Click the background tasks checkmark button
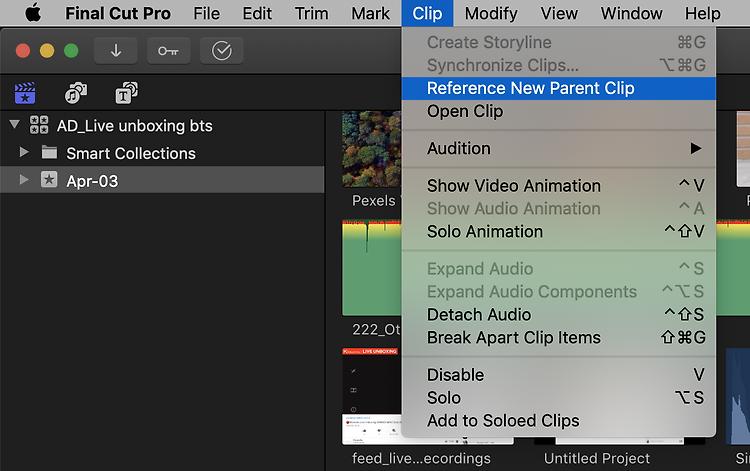This screenshot has width=750, height=471. [x=221, y=51]
